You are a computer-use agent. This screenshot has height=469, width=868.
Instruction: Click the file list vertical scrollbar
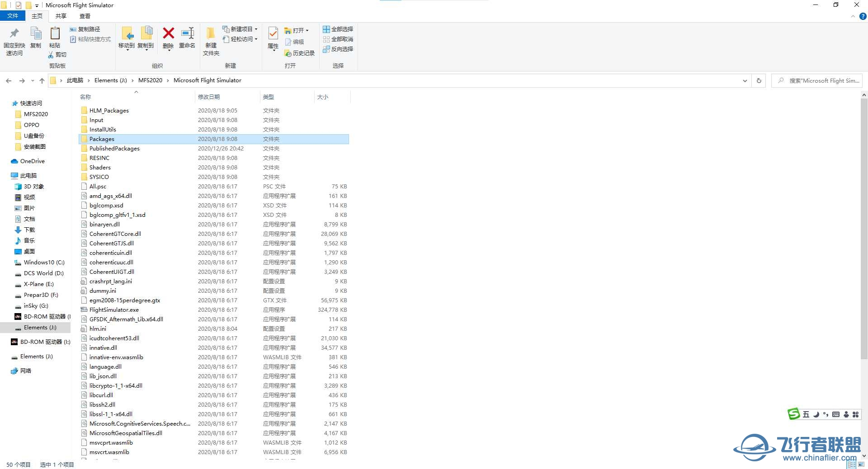click(x=864, y=230)
